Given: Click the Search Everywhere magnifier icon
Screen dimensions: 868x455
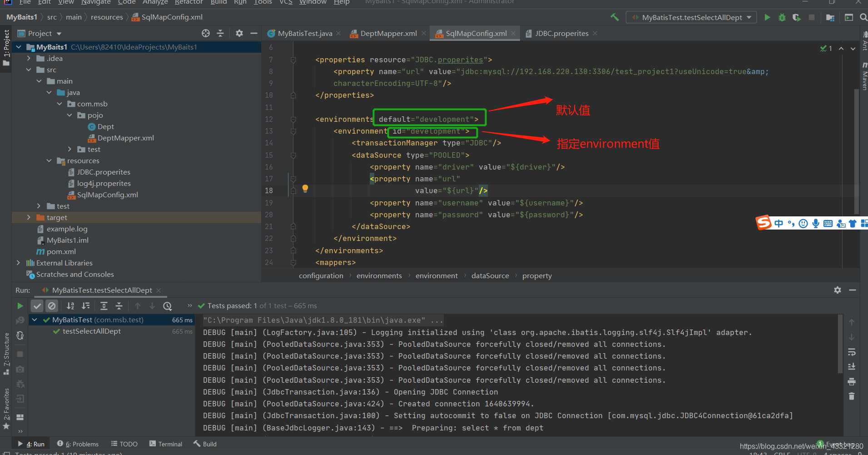Looking at the screenshot, I should click(863, 17).
